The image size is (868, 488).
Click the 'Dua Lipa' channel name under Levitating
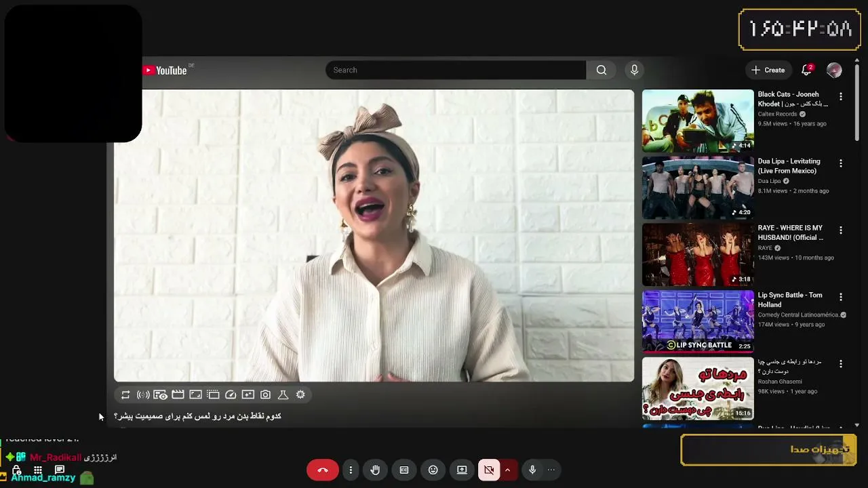(769, 181)
